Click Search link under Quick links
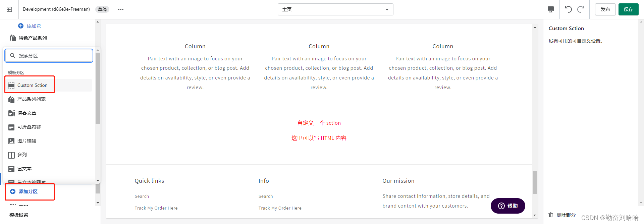The image size is (644, 224). tap(142, 196)
